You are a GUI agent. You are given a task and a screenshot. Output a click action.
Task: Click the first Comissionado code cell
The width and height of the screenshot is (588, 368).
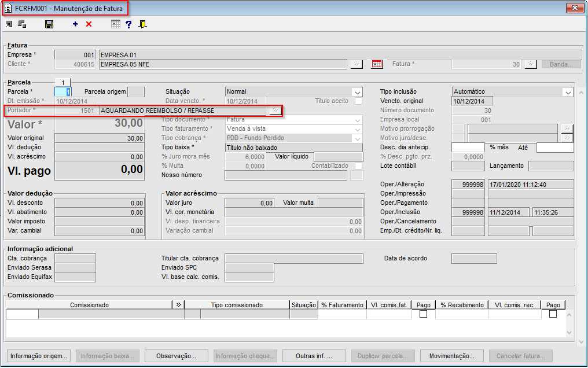[22, 314]
